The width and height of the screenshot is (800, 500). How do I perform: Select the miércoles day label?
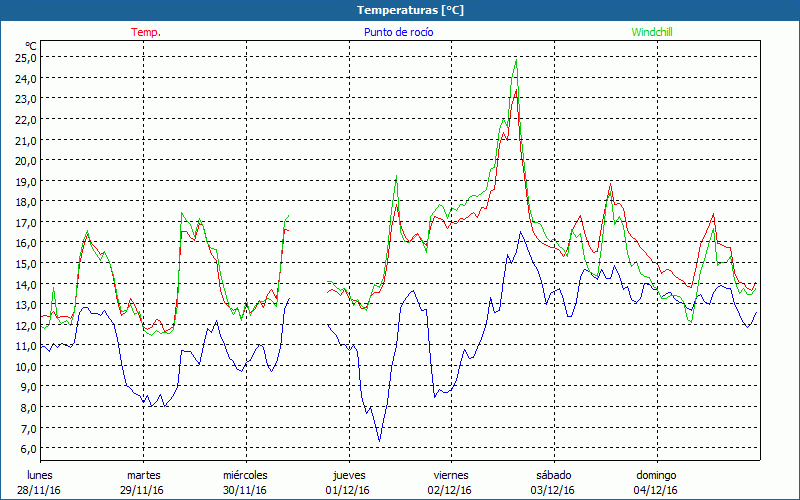pyautogui.click(x=245, y=475)
